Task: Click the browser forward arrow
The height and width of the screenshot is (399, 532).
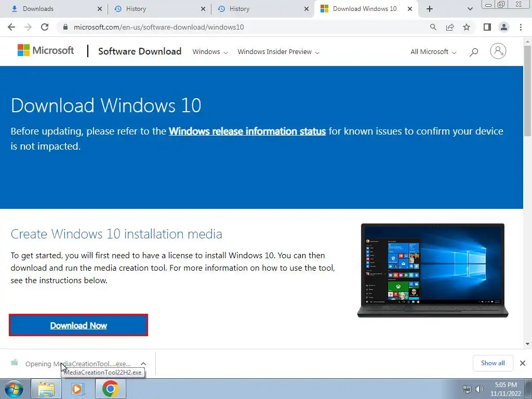Action: pos(28,27)
